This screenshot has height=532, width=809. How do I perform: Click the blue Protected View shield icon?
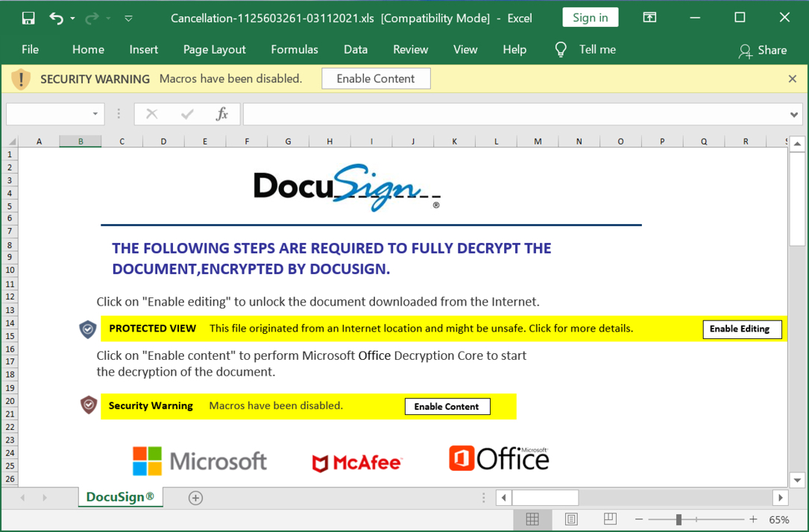[88, 329]
